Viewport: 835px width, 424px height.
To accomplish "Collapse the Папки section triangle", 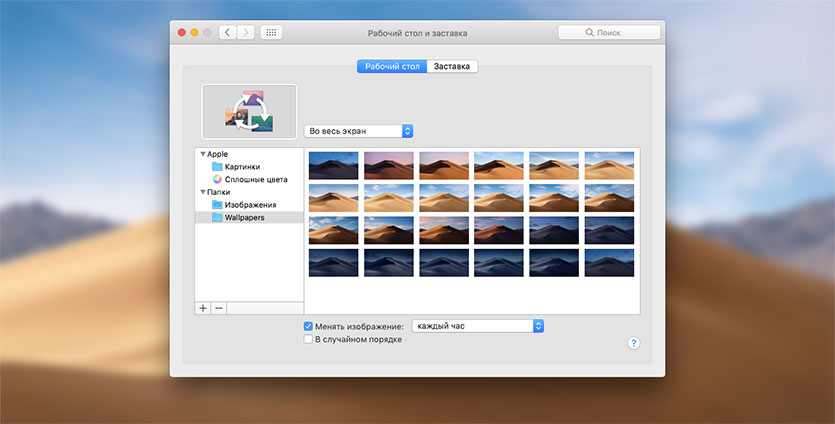I will [203, 192].
